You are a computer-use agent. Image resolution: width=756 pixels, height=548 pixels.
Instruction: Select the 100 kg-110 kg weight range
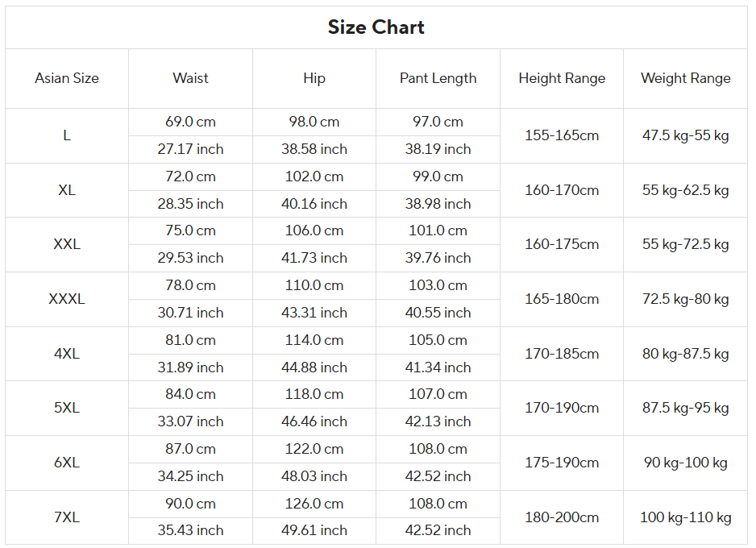[686, 517]
